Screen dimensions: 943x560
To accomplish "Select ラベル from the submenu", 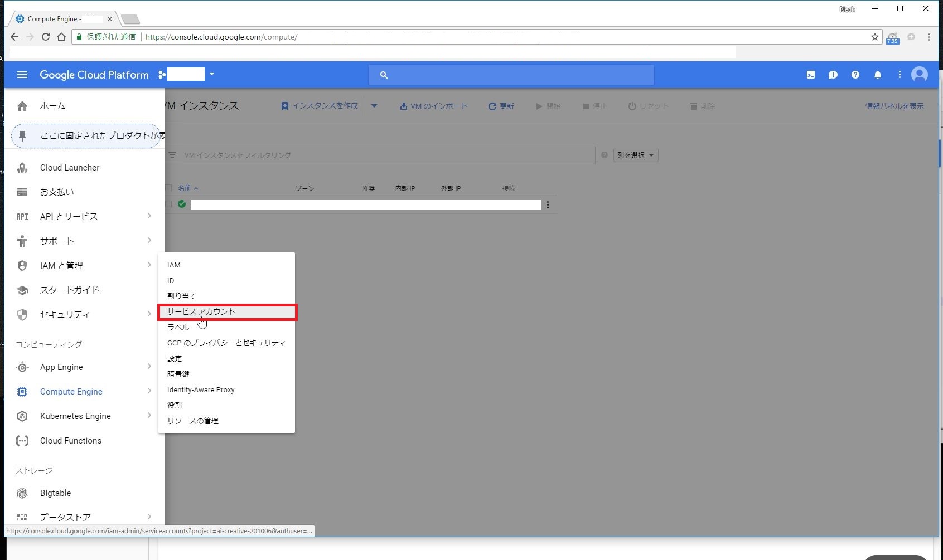I will point(226,328).
